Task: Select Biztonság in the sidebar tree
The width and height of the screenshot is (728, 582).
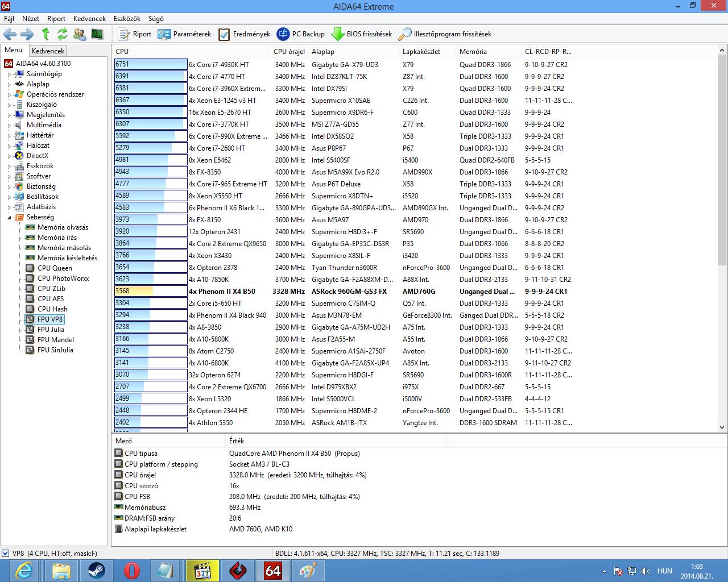Action: (x=41, y=186)
